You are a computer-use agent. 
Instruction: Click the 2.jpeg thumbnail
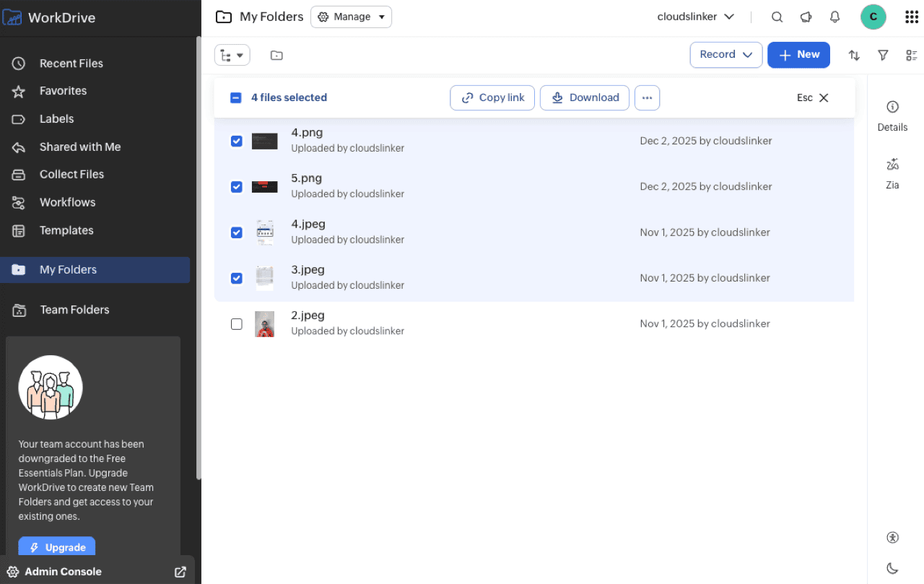(x=265, y=324)
